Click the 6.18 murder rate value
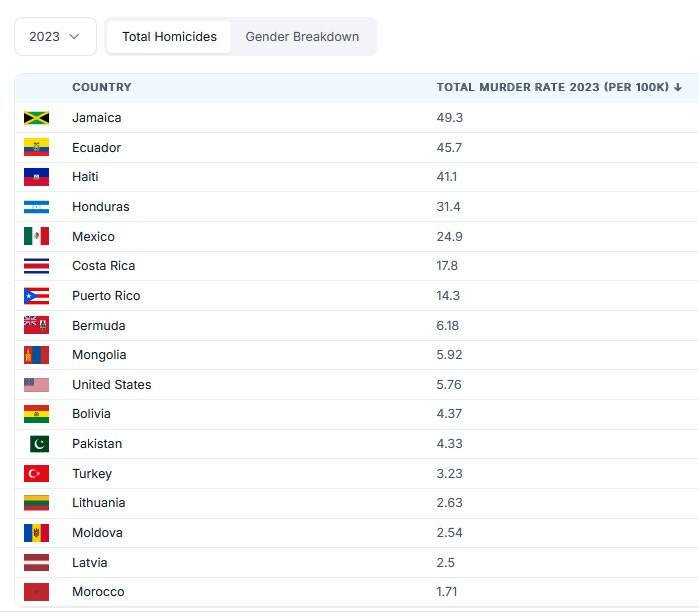 point(448,326)
